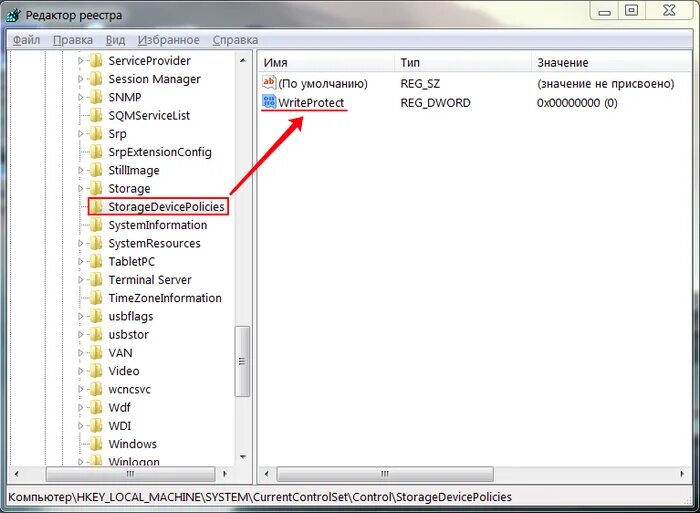Click the WriteProtect DWORD value icon

[269, 102]
